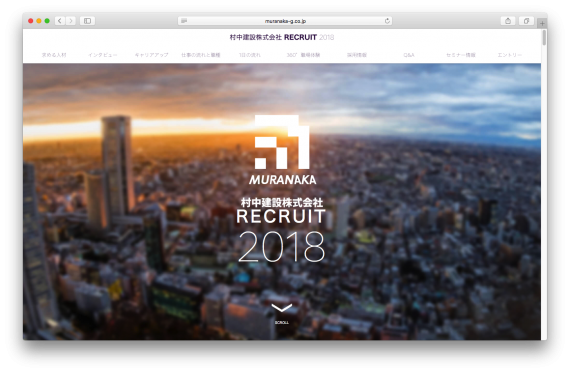The height and width of the screenshot is (373, 570).
Task: Close the Safari window with red button
Action: click(x=31, y=21)
